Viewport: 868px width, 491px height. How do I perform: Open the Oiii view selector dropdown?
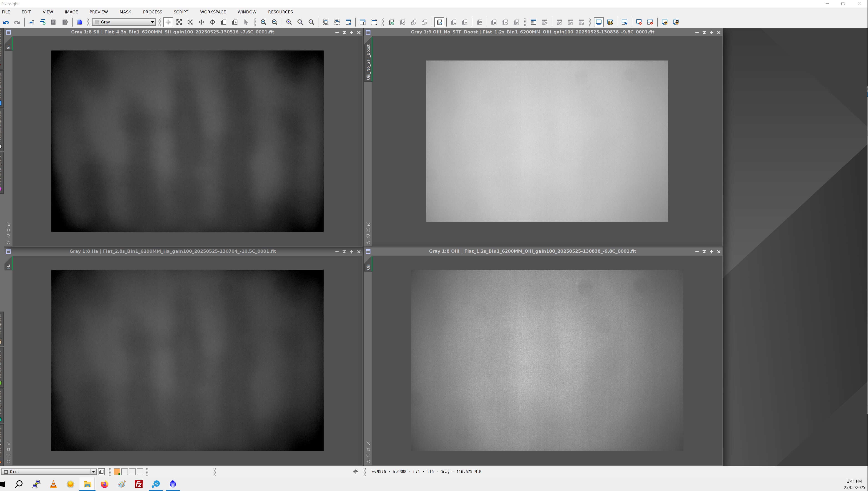(x=49, y=471)
